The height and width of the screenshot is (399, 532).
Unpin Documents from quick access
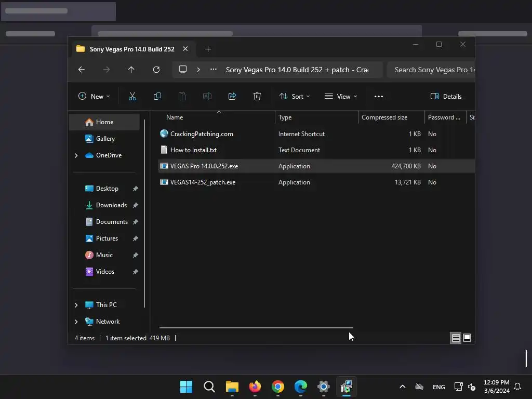point(136,222)
